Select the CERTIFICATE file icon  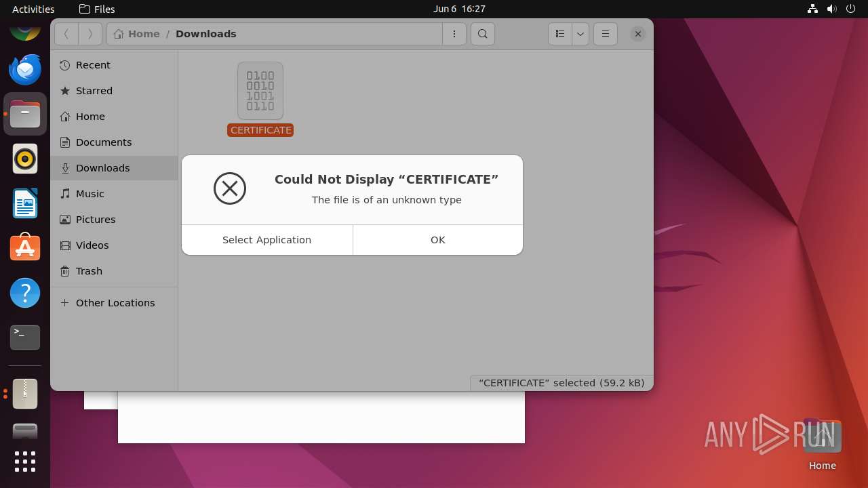pyautogui.click(x=260, y=91)
